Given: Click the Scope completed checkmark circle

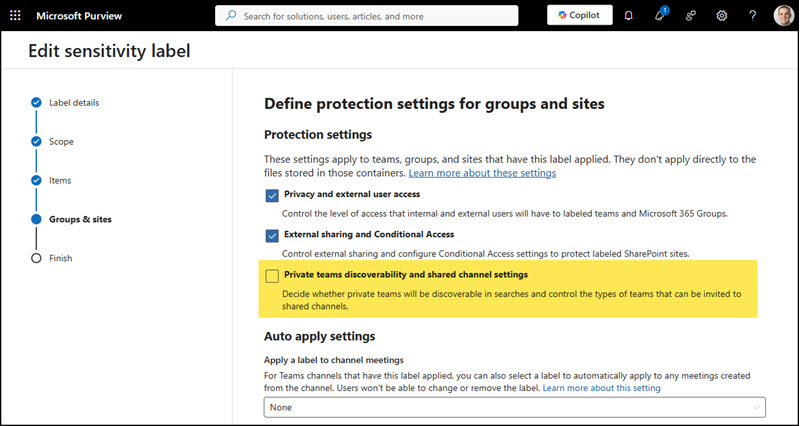Looking at the screenshot, I should tap(36, 141).
